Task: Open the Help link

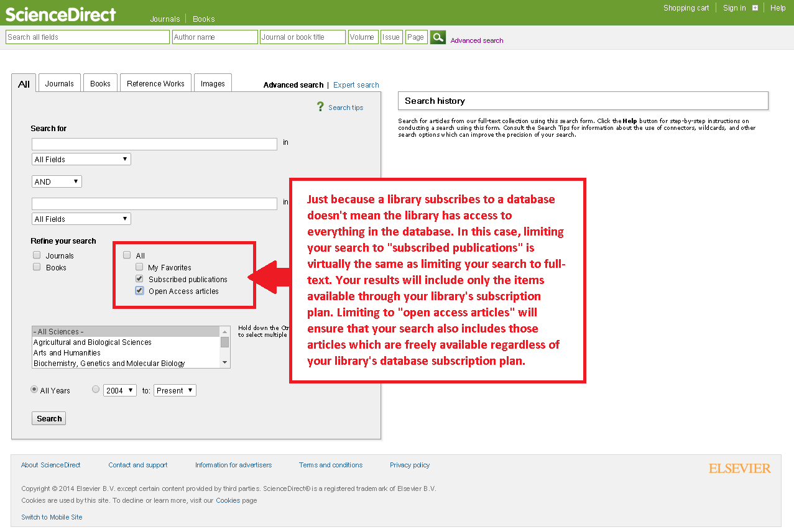Action: 778,8
